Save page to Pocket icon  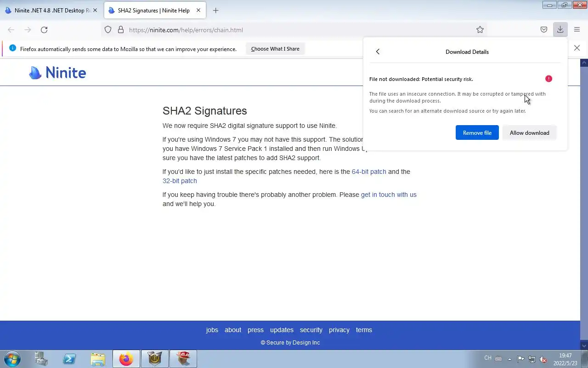[x=543, y=29]
